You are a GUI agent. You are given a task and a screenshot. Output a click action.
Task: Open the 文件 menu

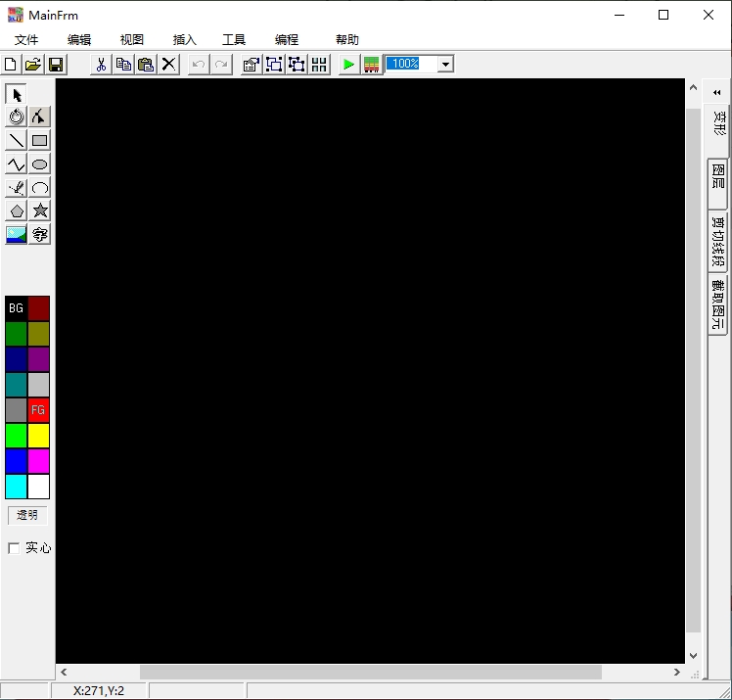[26, 40]
